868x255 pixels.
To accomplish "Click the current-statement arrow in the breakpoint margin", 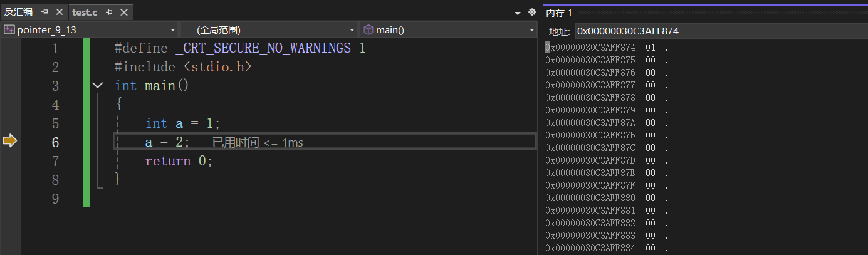I will point(9,141).
